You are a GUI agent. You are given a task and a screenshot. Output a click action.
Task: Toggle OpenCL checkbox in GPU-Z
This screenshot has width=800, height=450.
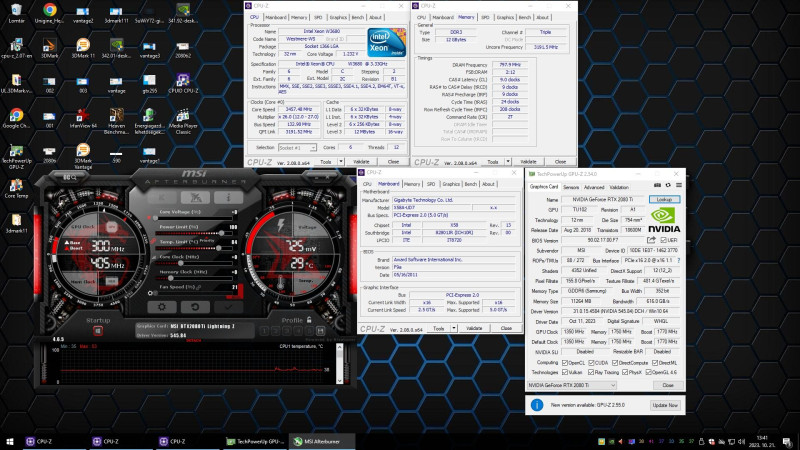565,363
